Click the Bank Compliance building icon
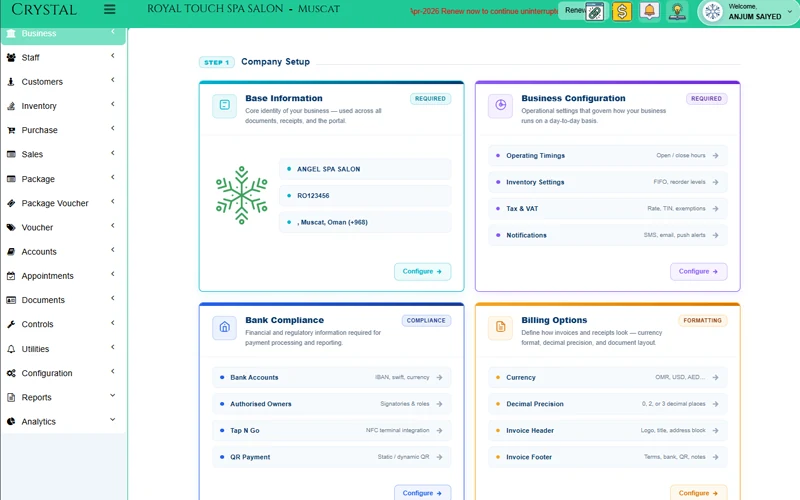Image resolution: width=800 pixels, height=500 pixels. coord(224,327)
